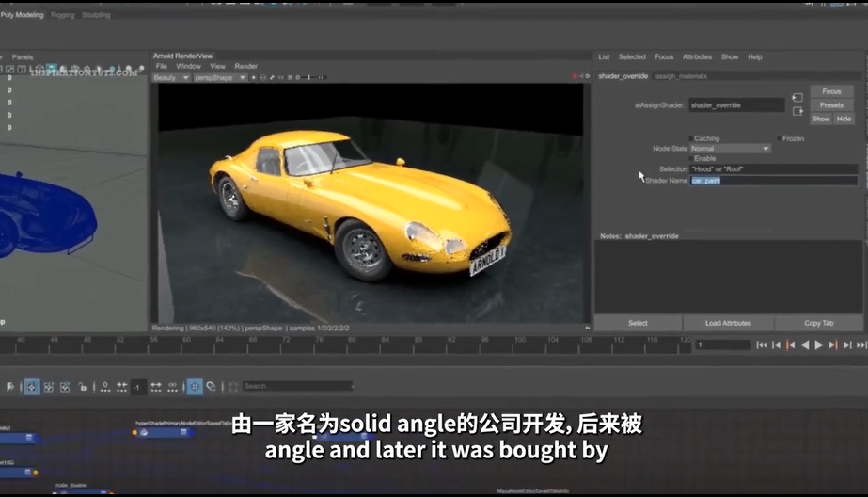
Task: Open the Show menu in Attribute Editor
Action: (x=730, y=57)
